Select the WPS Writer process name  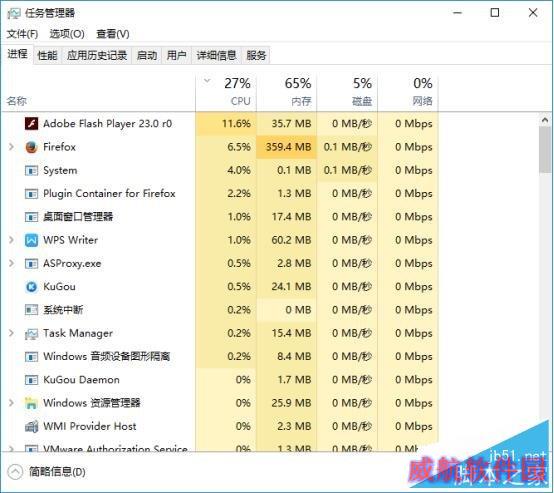(x=70, y=240)
